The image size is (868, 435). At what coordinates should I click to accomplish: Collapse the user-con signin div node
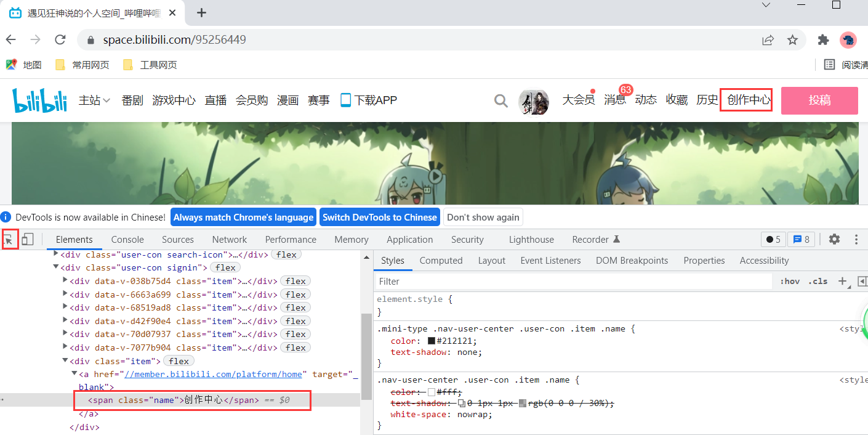tap(57, 267)
